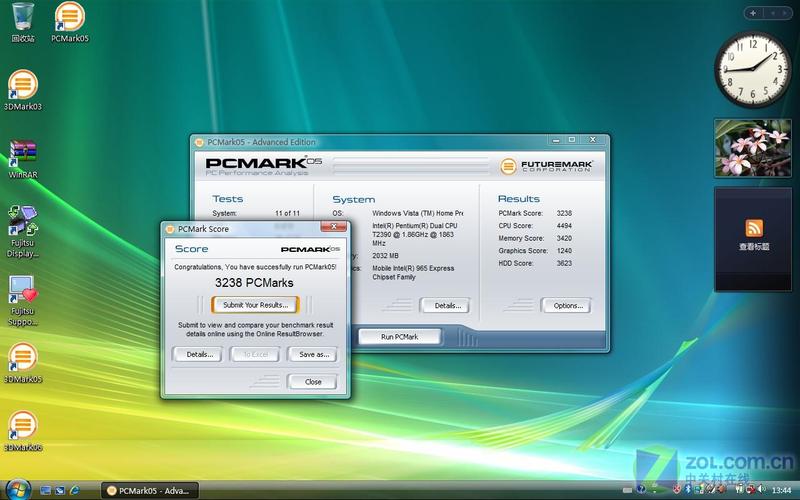The width and height of the screenshot is (800, 500).
Task: Open Results Options in PCMark05 window
Action: tap(565, 306)
